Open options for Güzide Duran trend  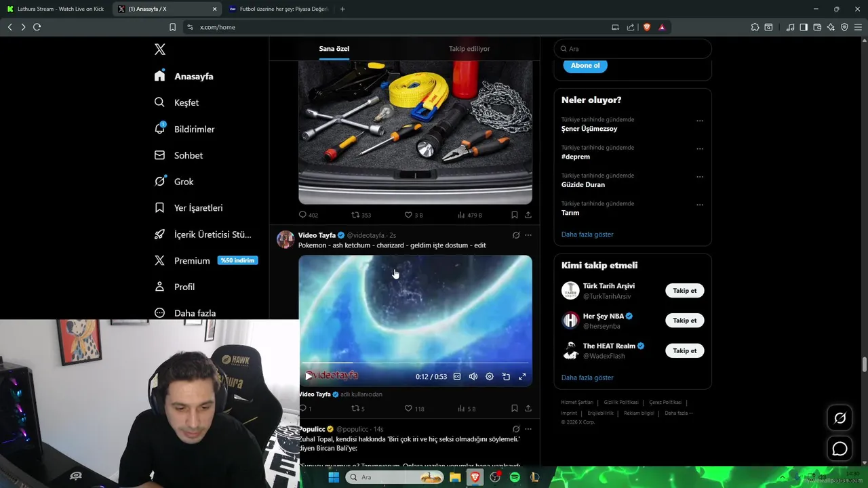pyautogui.click(x=700, y=177)
